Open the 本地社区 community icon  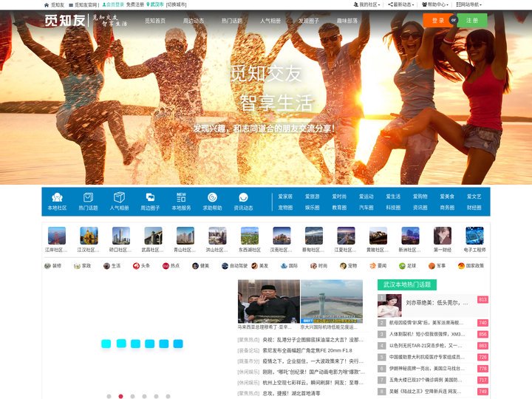[x=57, y=197]
